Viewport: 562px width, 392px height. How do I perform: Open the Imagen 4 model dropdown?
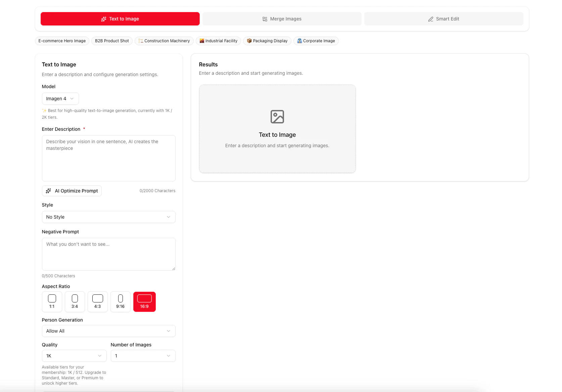(x=60, y=99)
